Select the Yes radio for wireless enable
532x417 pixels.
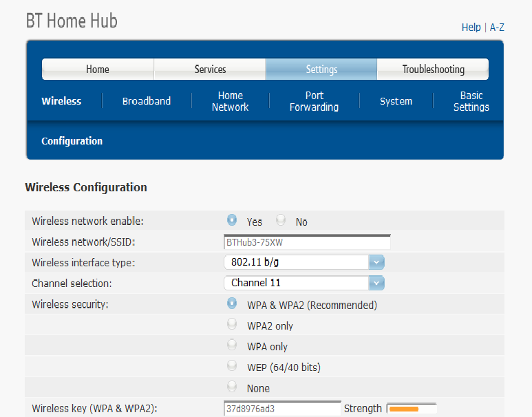pos(232,220)
